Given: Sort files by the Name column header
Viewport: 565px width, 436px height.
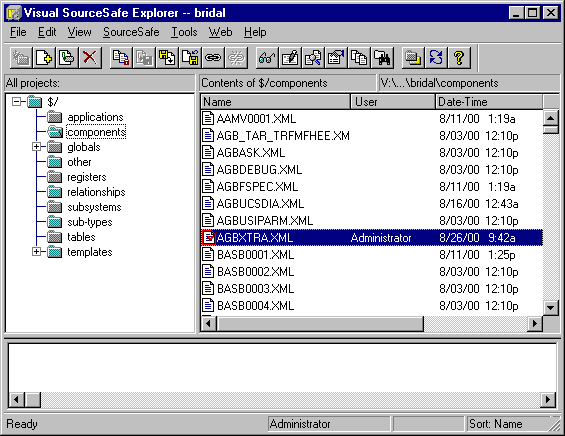Looking at the screenshot, I should [275, 102].
